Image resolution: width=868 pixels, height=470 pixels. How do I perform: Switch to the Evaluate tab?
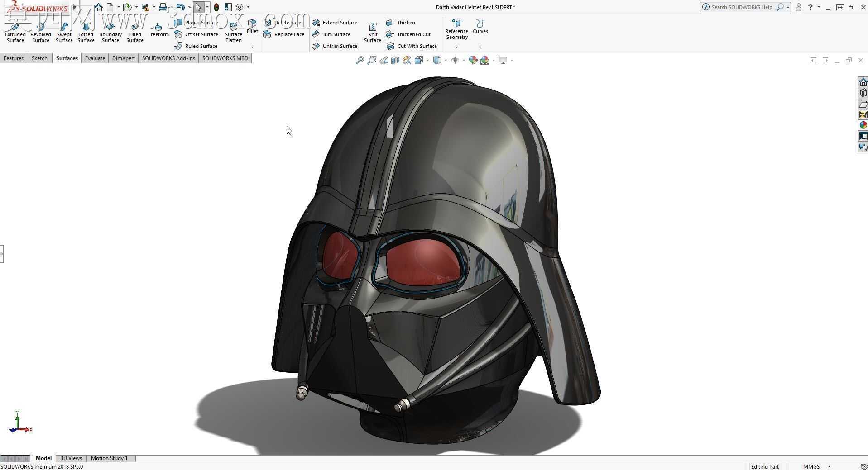tap(95, 58)
